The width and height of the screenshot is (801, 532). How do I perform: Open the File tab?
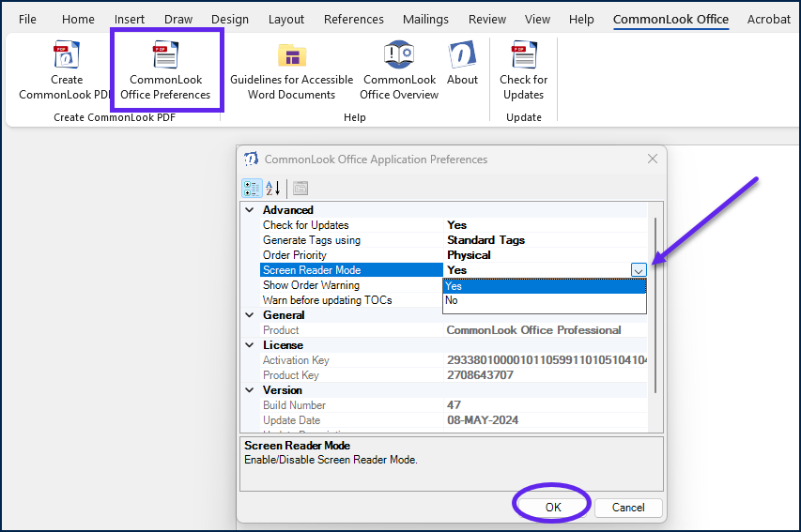pyautogui.click(x=27, y=20)
